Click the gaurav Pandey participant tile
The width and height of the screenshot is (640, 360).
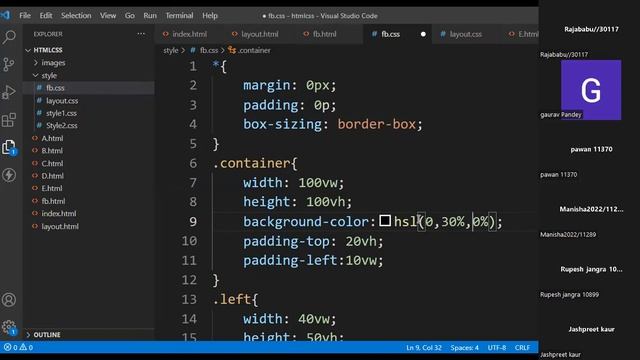(x=591, y=90)
